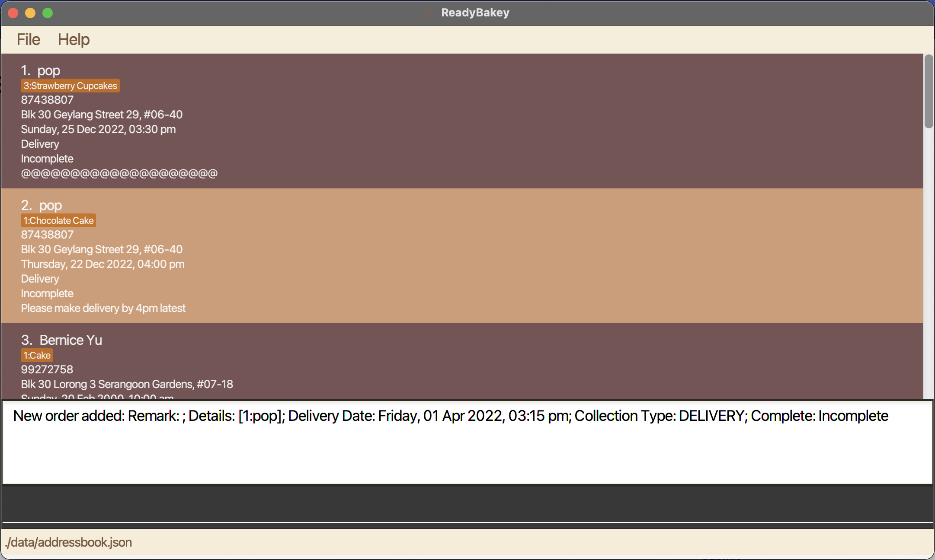Open the Help menu
935x560 pixels.
tap(74, 39)
